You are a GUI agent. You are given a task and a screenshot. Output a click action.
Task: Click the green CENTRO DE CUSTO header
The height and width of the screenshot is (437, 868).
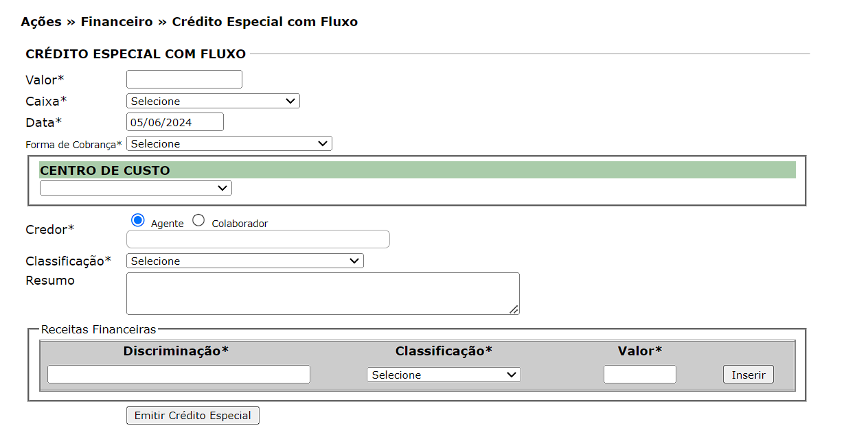coord(417,170)
